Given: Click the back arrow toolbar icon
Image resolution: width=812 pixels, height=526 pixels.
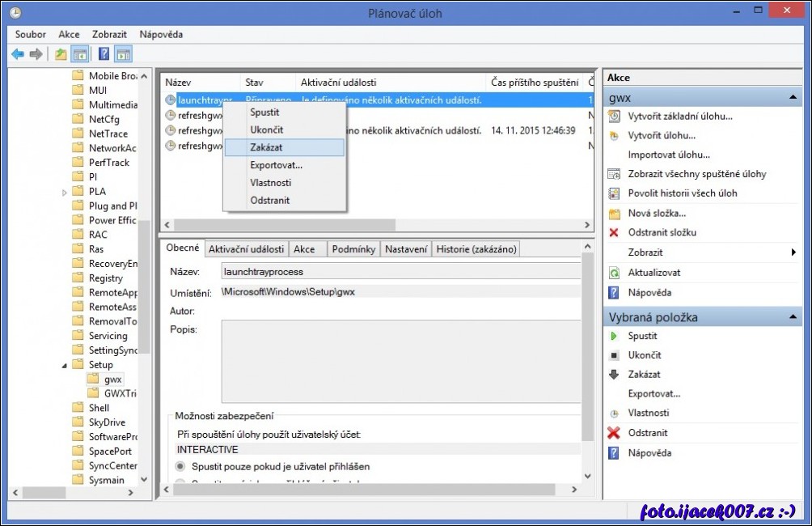Looking at the screenshot, I should (17, 54).
